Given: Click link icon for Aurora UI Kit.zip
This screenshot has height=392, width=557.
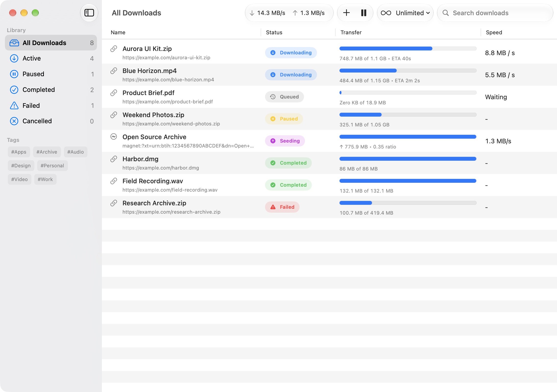Looking at the screenshot, I should [x=114, y=49].
